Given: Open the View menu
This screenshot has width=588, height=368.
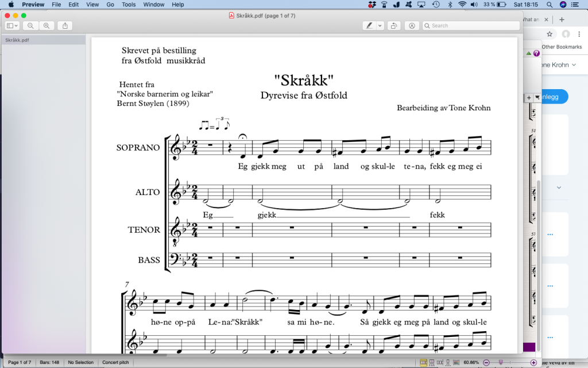Looking at the screenshot, I should point(92,5).
